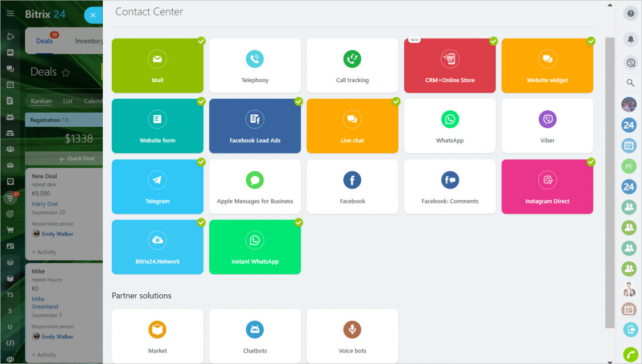This screenshot has height=364, width=642.
Task: Open Mike Greenland contact link
Action: click(x=45, y=303)
